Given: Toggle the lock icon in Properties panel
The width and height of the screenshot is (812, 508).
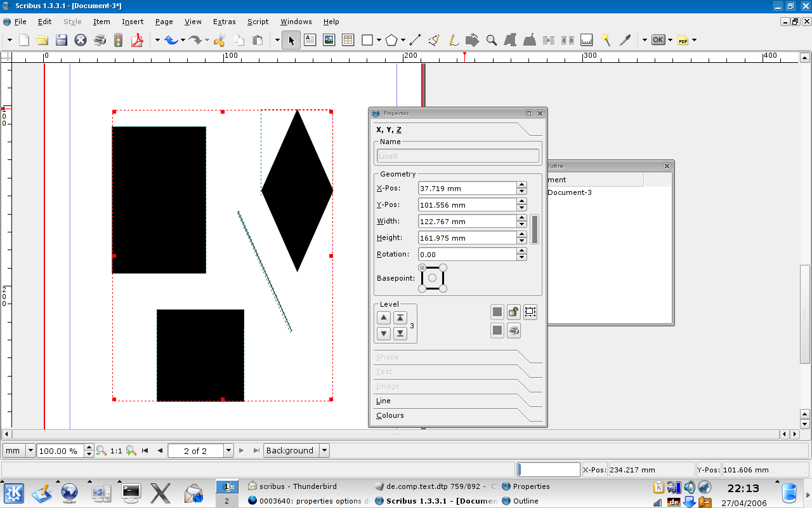Looking at the screenshot, I should pyautogui.click(x=514, y=312).
